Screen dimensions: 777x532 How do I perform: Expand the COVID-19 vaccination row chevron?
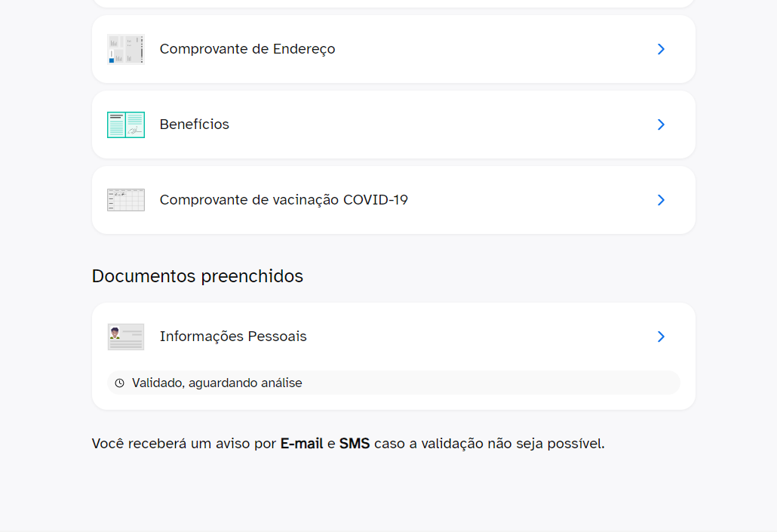click(x=661, y=200)
